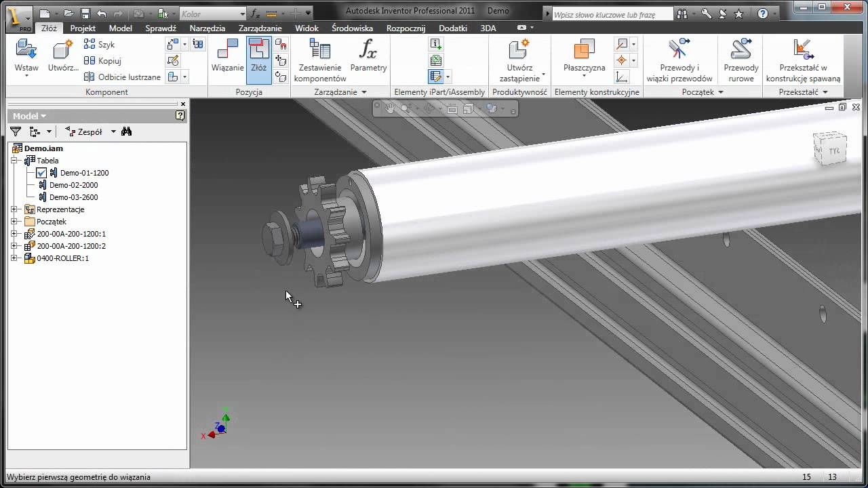Click the filter funnel icon in Model browser
Screen dimensions: 868x488
[x=16, y=131]
